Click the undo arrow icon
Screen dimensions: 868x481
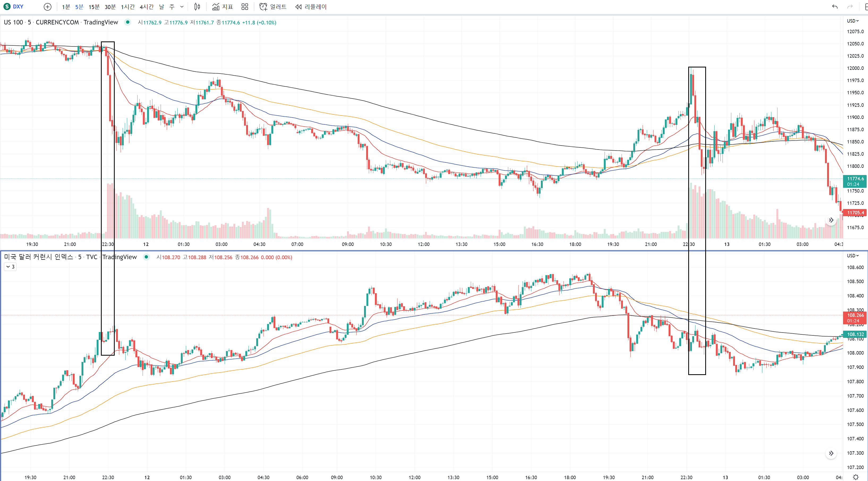point(835,7)
